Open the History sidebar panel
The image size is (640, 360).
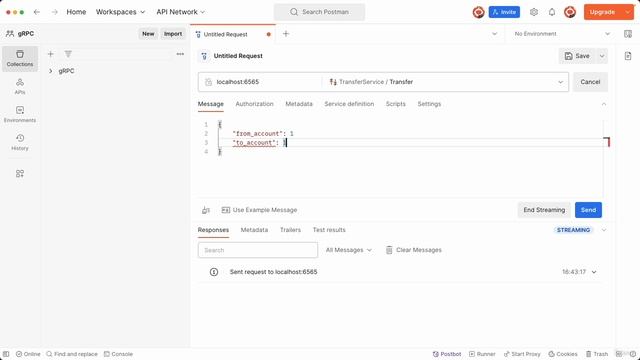coord(20,142)
